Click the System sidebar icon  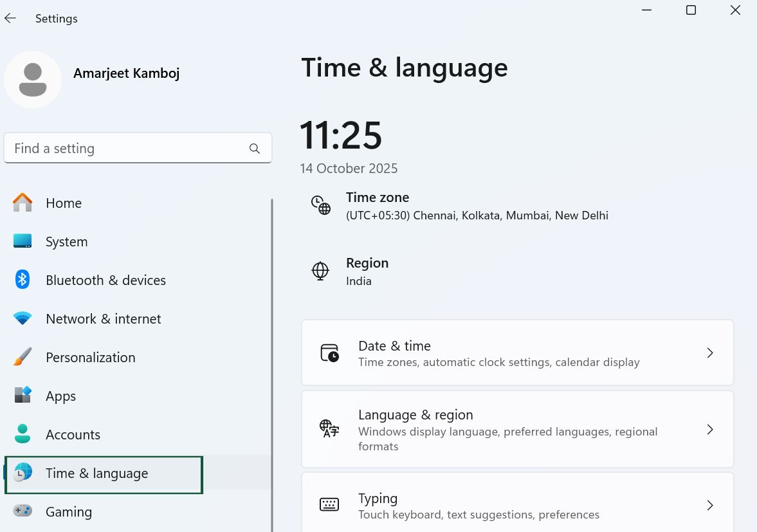(23, 241)
